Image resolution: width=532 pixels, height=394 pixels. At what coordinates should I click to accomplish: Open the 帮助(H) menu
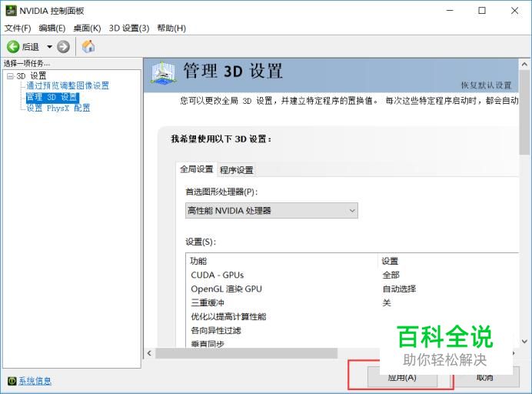pyautogui.click(x=171, y=28)
